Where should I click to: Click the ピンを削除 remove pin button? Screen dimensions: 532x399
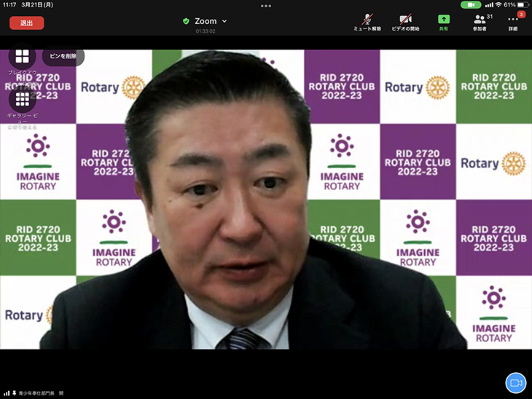[63, 56]
